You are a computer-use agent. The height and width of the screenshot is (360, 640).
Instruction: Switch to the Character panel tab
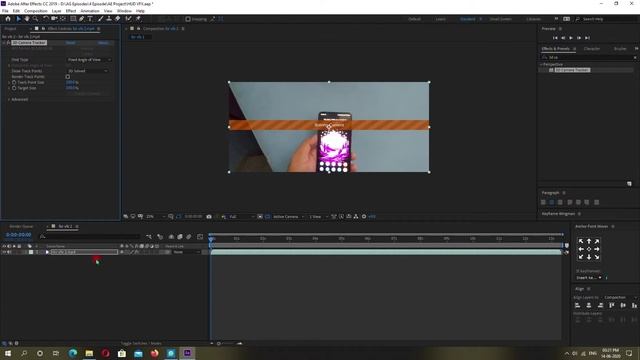pyautogui.click(x=592, y=49)
